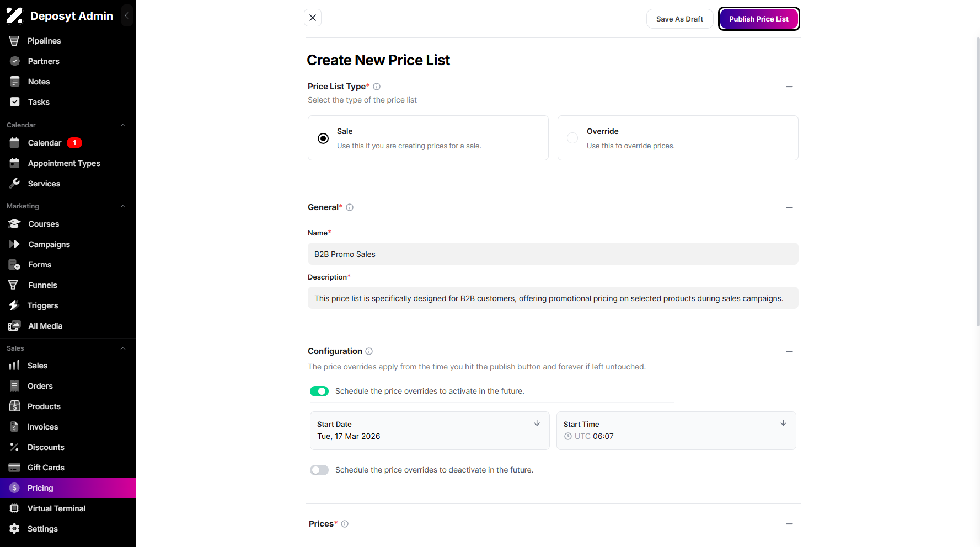This screenshot has width=980, height=547.
Task: Click the info icon next to Price List Type
Action: (x=377, y=87)
